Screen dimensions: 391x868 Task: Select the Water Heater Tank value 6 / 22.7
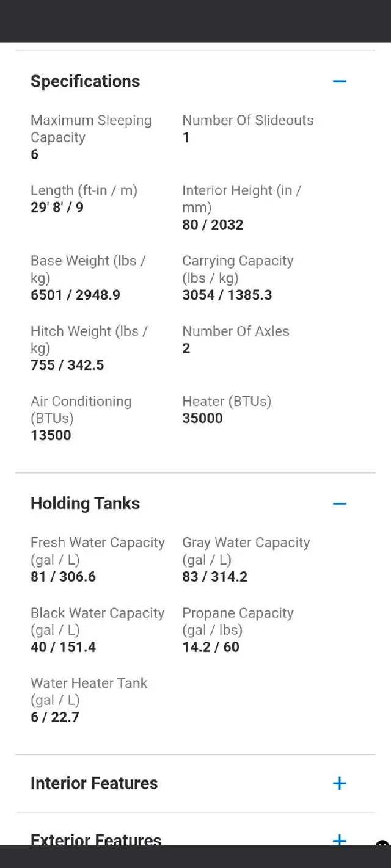(x=55, y=717)
